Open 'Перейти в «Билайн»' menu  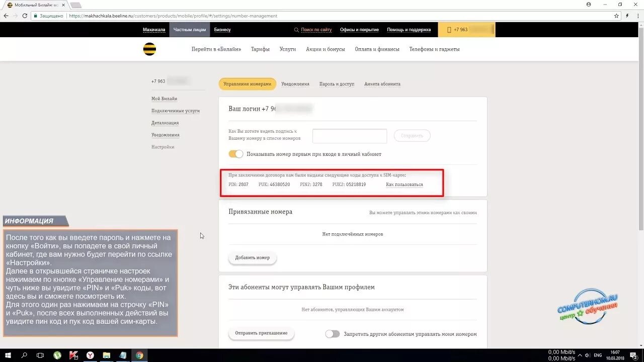216,49
